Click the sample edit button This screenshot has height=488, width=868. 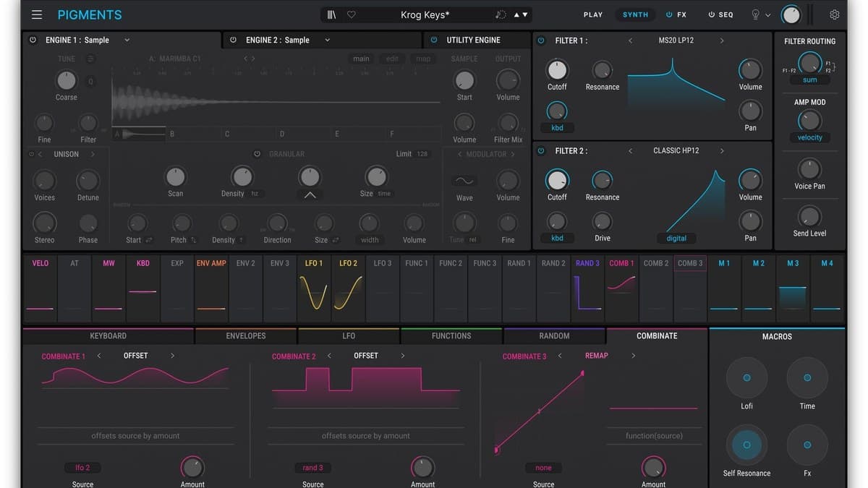click(392, 59)
